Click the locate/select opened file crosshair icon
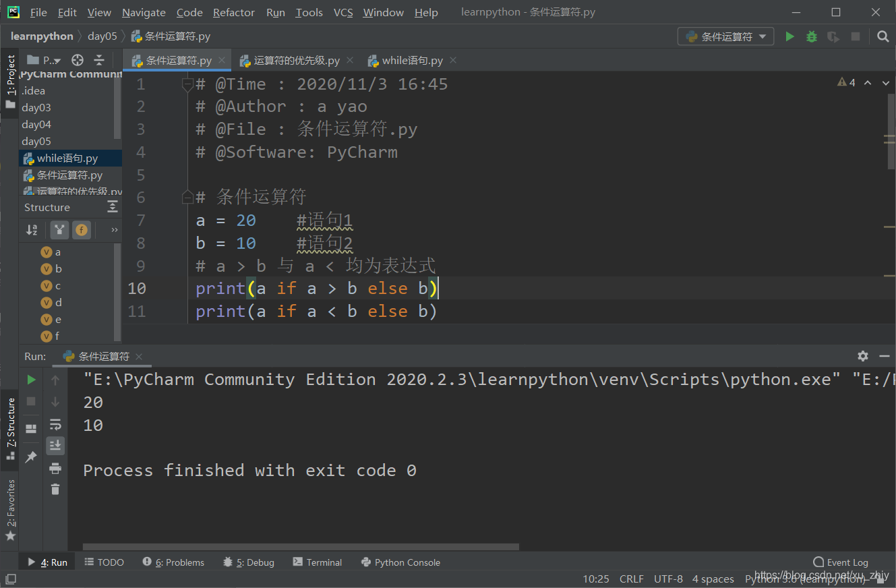The image size is (896, 588). click(78, 60)
